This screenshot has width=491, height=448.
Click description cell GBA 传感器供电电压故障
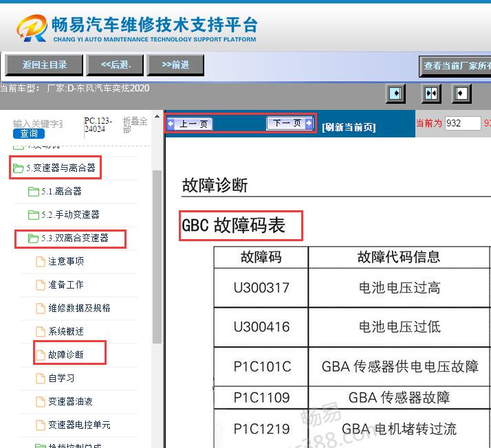pos(400,367)
